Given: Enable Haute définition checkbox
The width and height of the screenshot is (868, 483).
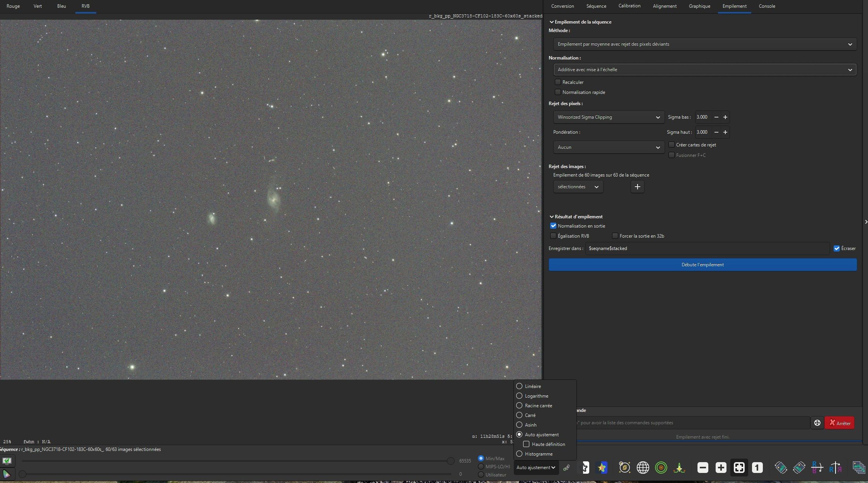Looking at the screenshot, I should click(x=526, y=444).
